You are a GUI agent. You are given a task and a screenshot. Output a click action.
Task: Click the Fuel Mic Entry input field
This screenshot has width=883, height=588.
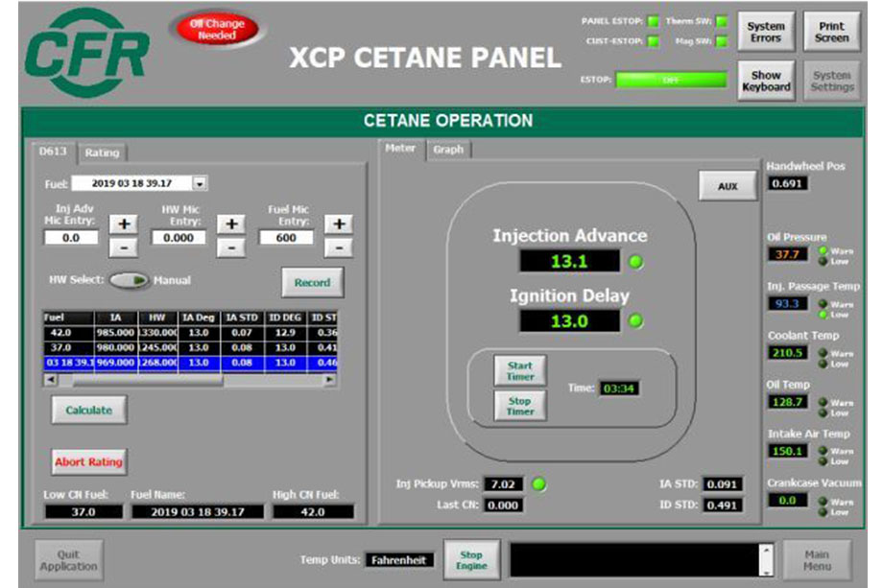pyautogui.click(x=286, y=237)
